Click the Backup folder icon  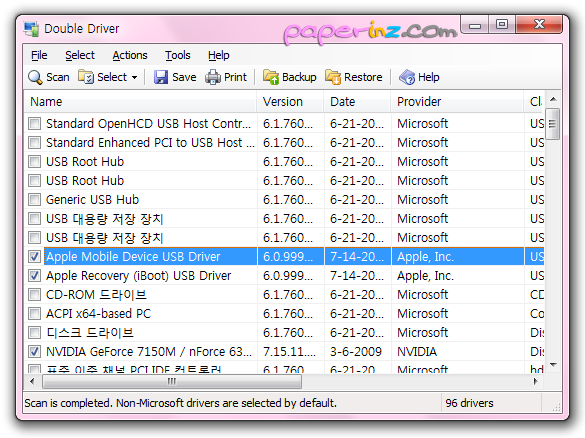271,77
